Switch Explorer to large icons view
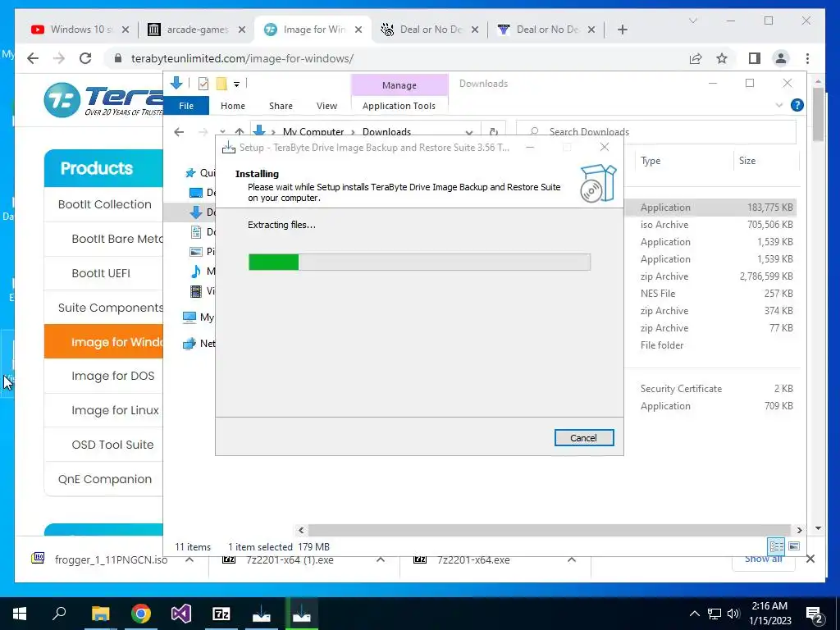This screenshot has height=630, width=840. pos(794,546)
